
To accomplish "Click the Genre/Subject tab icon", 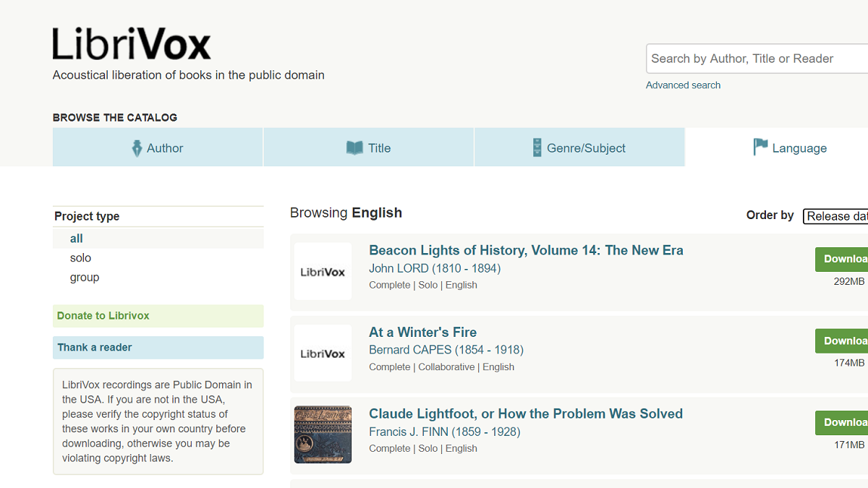I will coord(537,148).
